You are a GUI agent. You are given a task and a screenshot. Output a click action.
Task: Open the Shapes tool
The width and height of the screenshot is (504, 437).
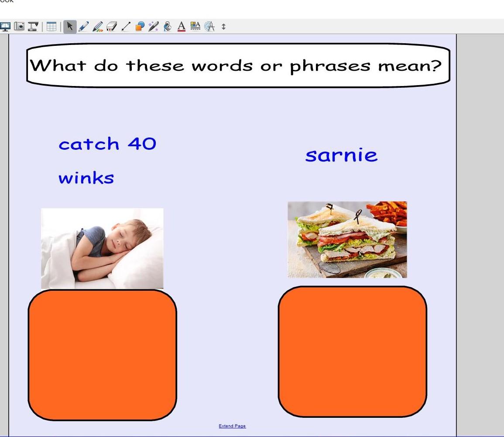140,27
